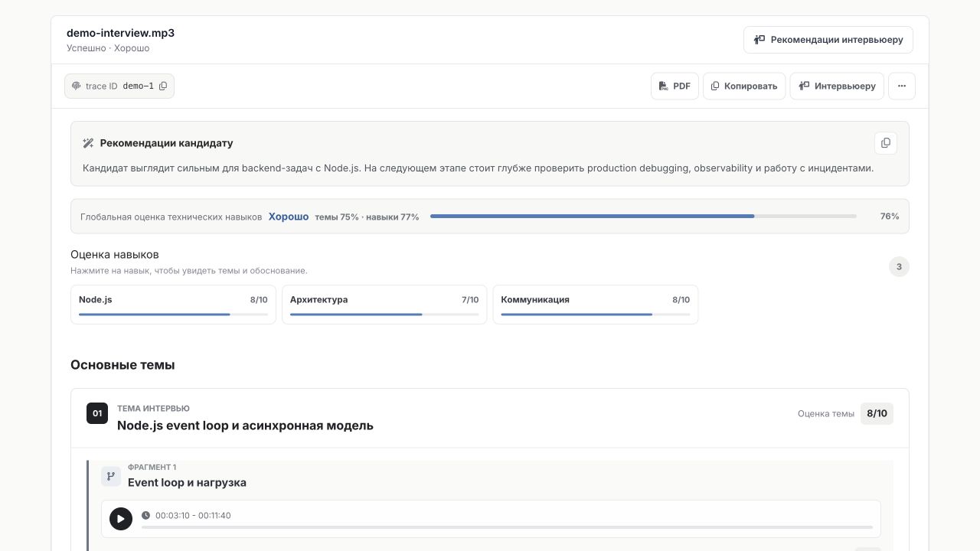Open the Интервьюеру button in toolbar
Screen dimensions: 980x551
[x=838, y=86]
